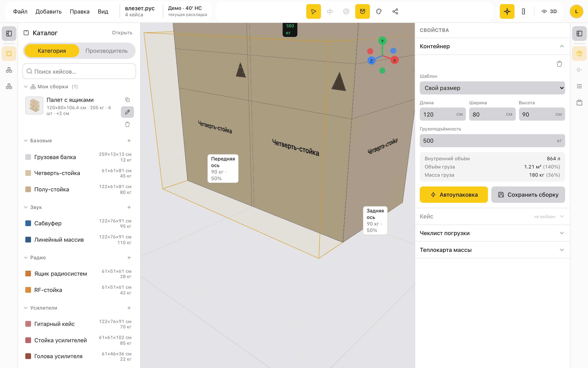This screenshot has height=368, width=588.
Task: Expand the Кейс section
Action: point(492,216)
